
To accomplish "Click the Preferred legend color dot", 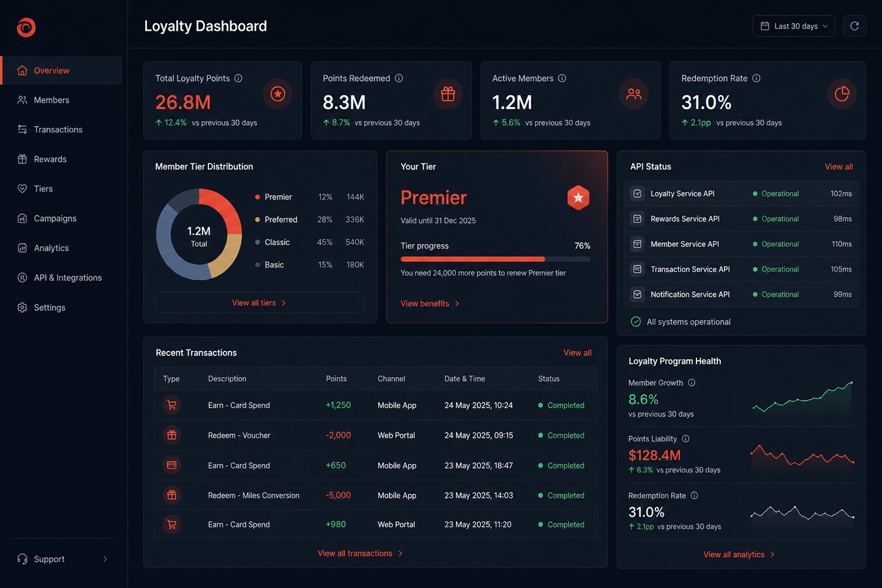I will 257,220.
